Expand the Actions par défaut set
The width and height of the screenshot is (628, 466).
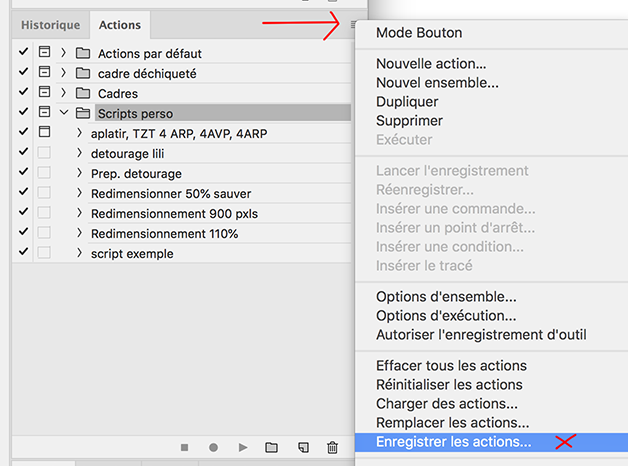point(63,52)
